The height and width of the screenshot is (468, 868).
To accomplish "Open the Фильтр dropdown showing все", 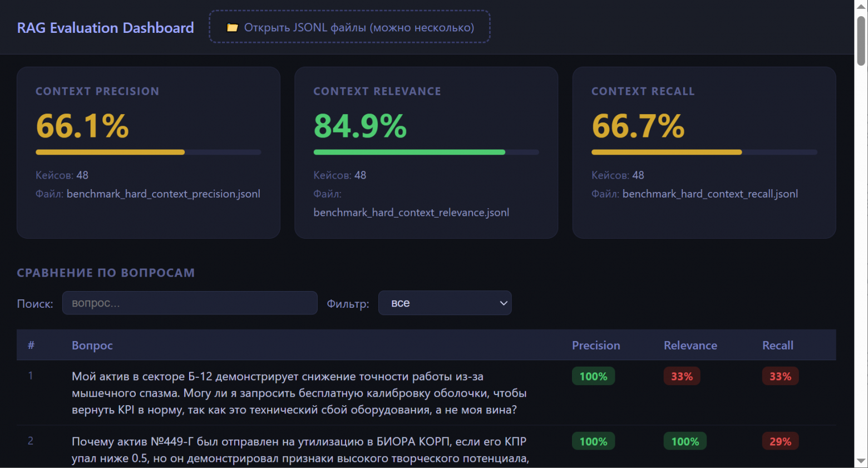I will (x=445, y=303).
